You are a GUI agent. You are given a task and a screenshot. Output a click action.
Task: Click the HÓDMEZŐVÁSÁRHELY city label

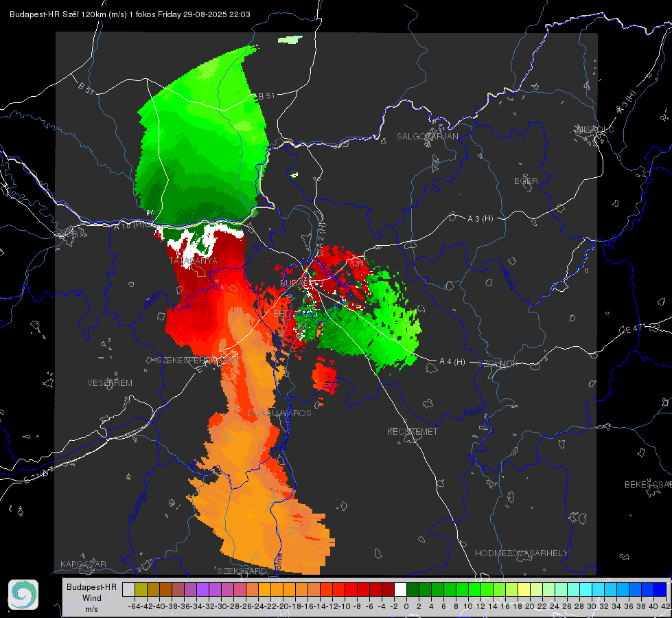click(521, 553)
